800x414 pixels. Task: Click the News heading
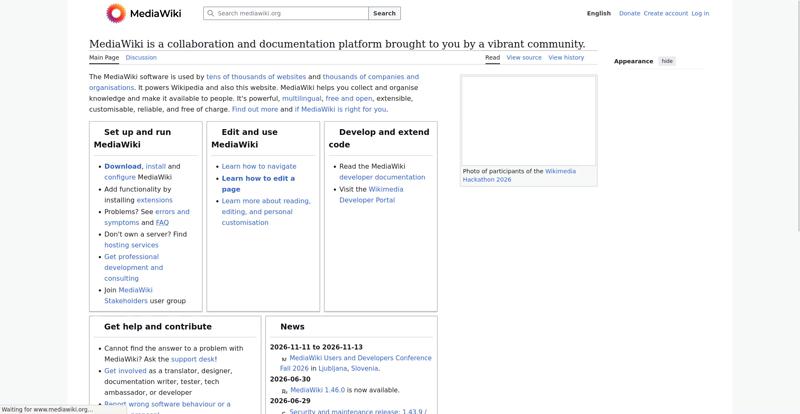pyautogui.click(x=292, y=327)
